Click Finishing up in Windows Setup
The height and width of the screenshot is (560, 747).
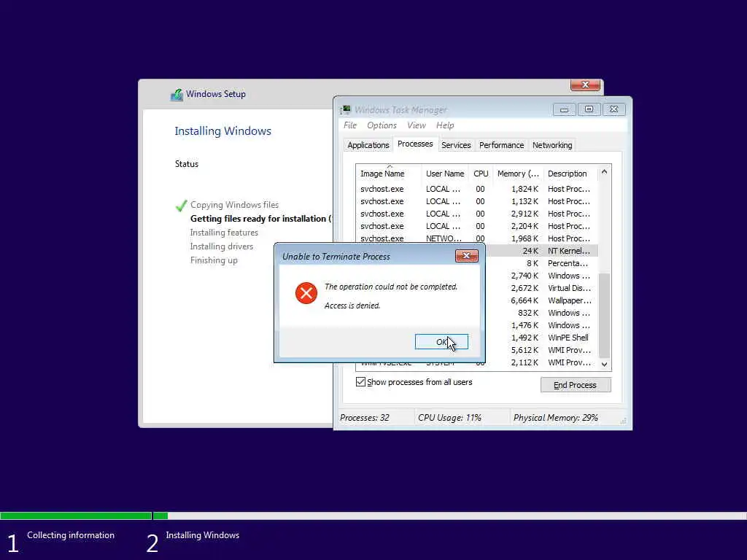click(214, 260)
